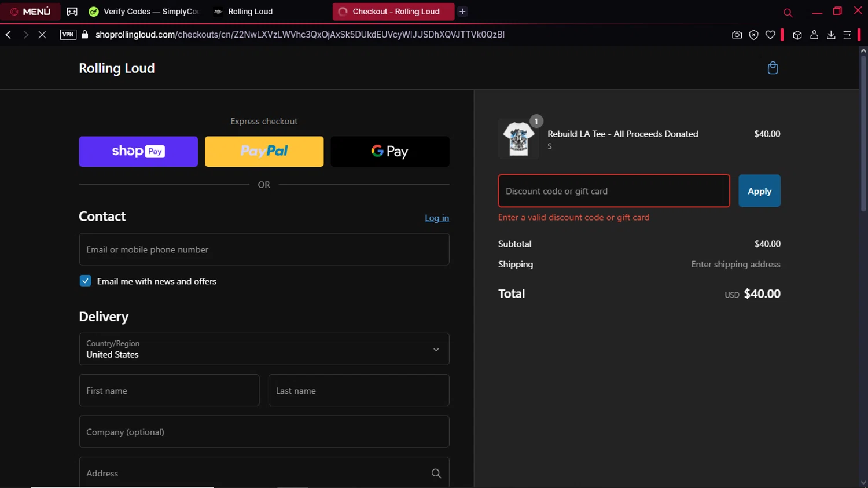Toggle the VPN badge in the address bar

[68, 35]
